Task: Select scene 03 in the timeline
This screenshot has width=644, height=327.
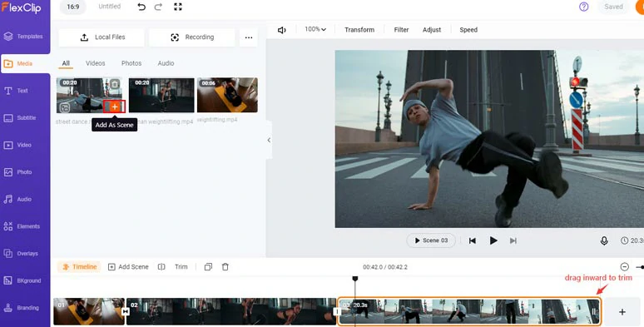Action: tap(469, 311)
